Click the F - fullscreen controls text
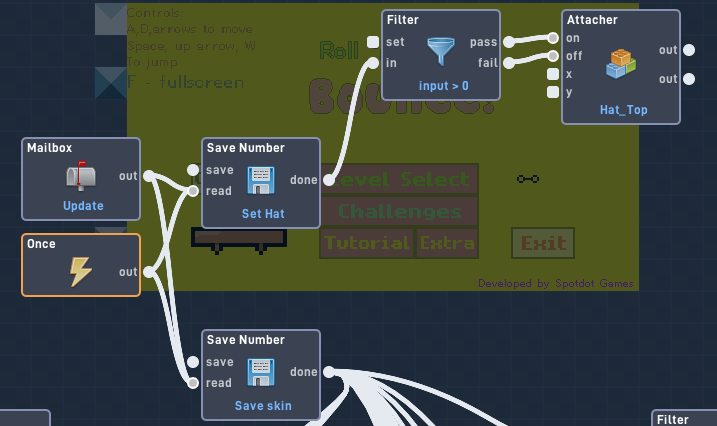The image size is (717, 426). 185,82
